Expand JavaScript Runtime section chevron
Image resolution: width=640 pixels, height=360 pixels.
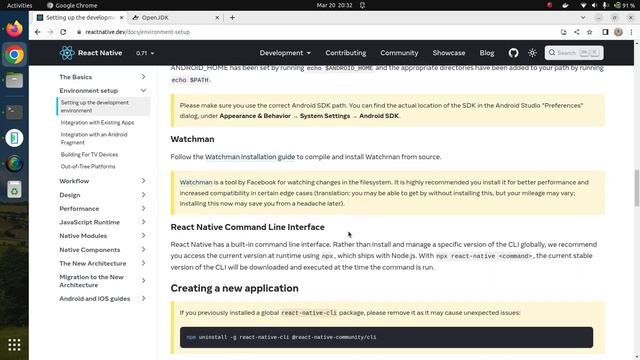coord(143,222)
